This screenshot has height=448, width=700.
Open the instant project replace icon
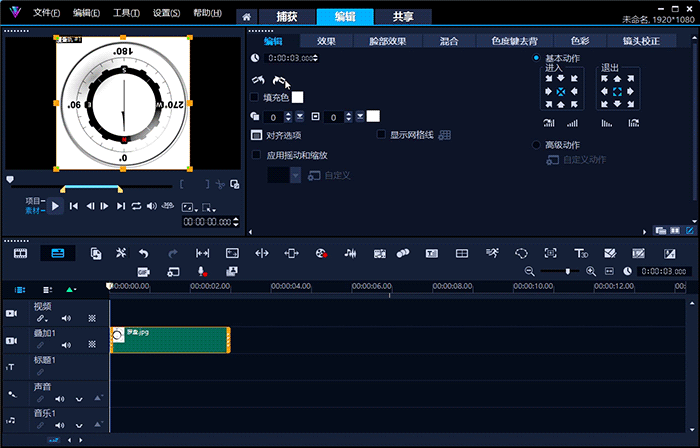pos(96,253)
